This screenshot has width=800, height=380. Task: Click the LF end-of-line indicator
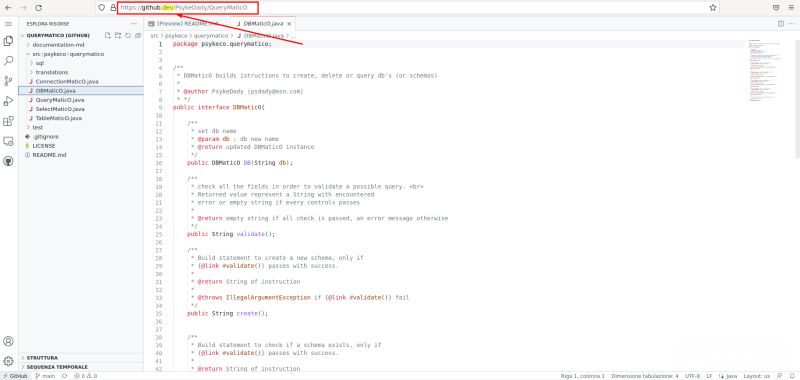click(709, 376)
